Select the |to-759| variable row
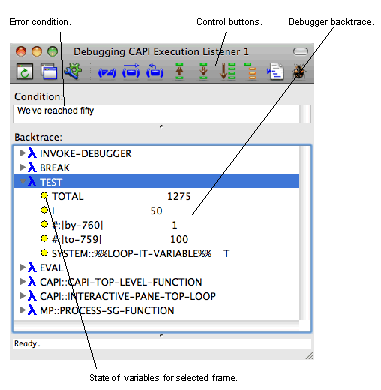 click(156, 239)
